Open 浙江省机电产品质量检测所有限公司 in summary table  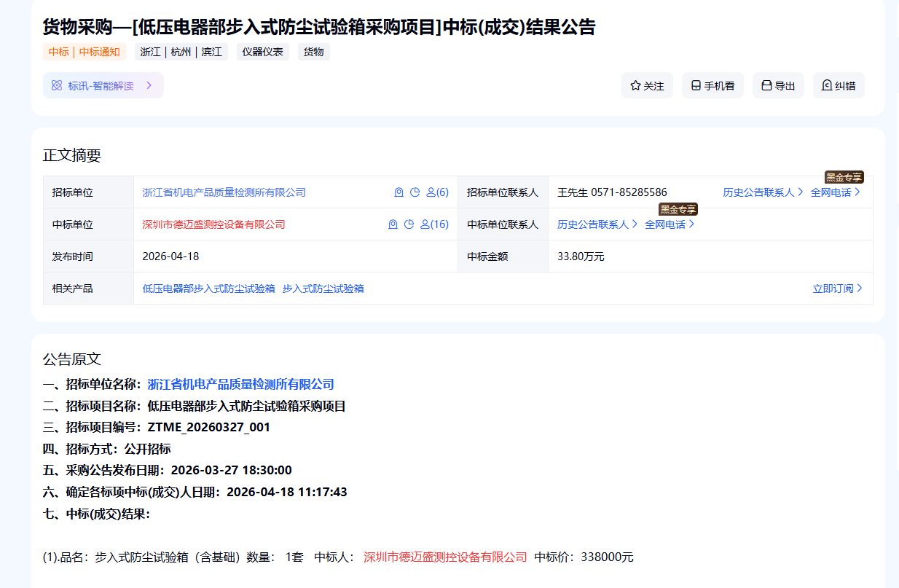(224, 192)
